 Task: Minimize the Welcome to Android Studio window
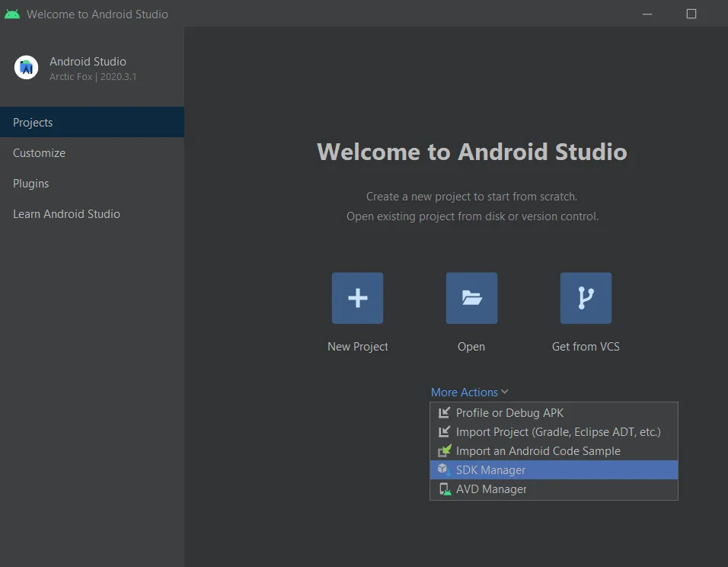coord(647,14)
